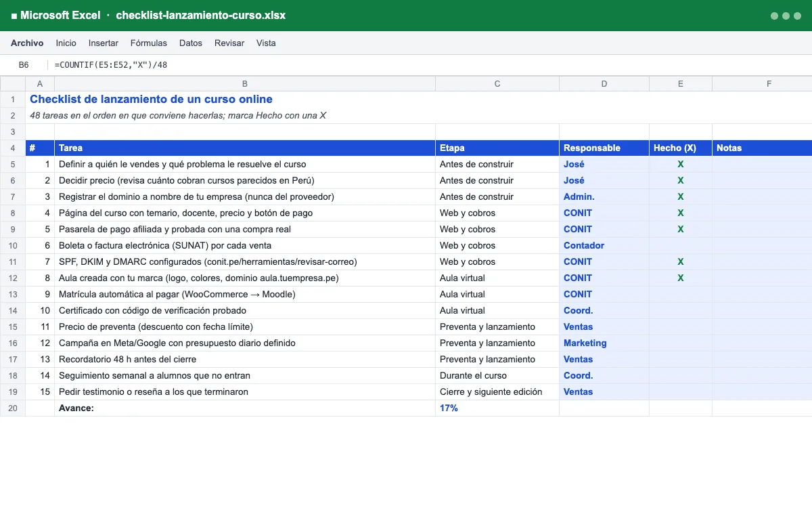
Task: Click the 'Avance:' label cell
Action: click(x=245, y=408)
